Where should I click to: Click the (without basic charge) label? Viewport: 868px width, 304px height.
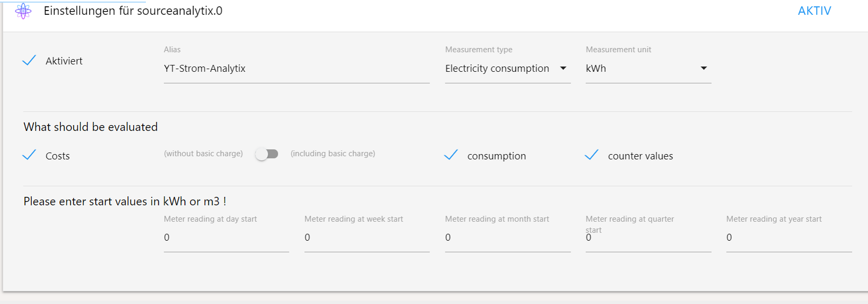pyautogui.click(x=203, y=154)
